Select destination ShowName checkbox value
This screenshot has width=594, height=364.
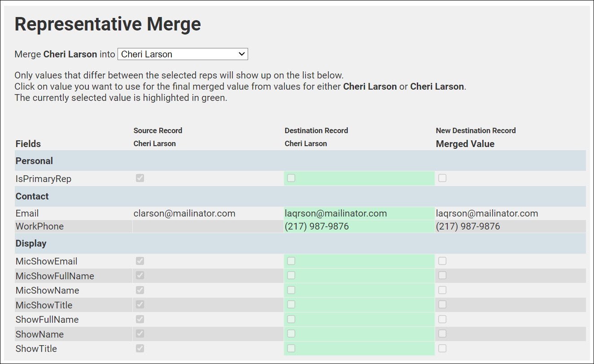(x=291, y=334)
